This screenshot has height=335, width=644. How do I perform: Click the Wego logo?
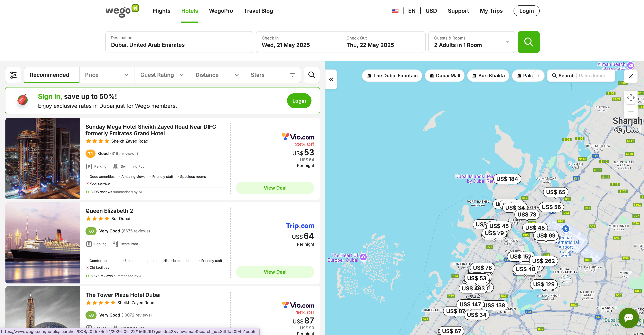[122, 11]
